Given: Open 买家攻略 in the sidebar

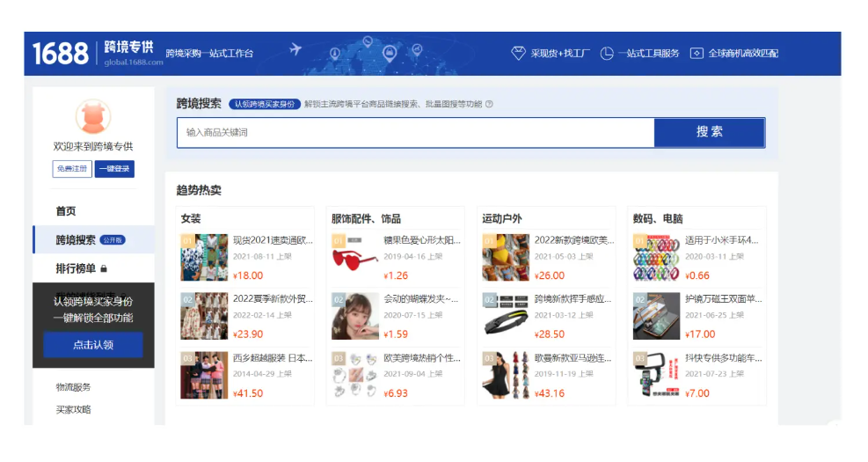Looking at the screenshot, I should tap(73, 409).
